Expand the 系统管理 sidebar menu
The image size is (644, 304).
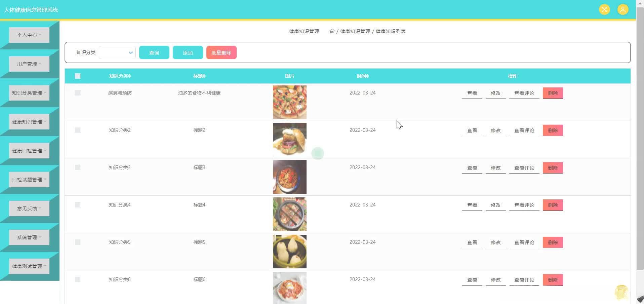coord(29,237)
